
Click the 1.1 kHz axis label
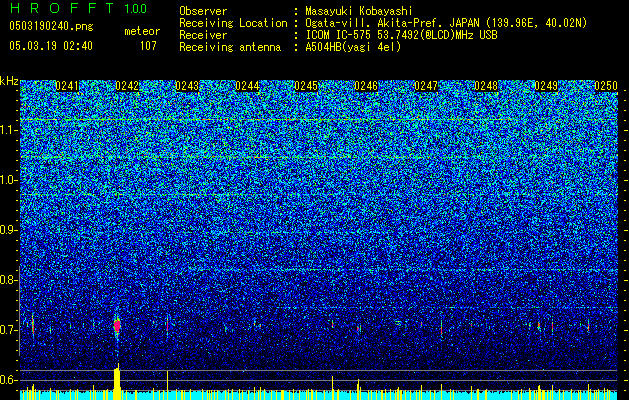(9, 130)
